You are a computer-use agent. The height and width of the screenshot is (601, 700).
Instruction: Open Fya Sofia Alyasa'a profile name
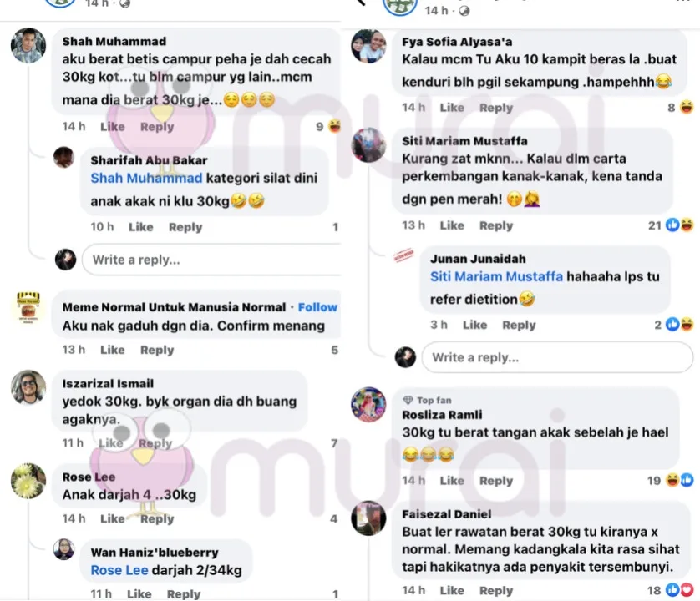(457, 42)
